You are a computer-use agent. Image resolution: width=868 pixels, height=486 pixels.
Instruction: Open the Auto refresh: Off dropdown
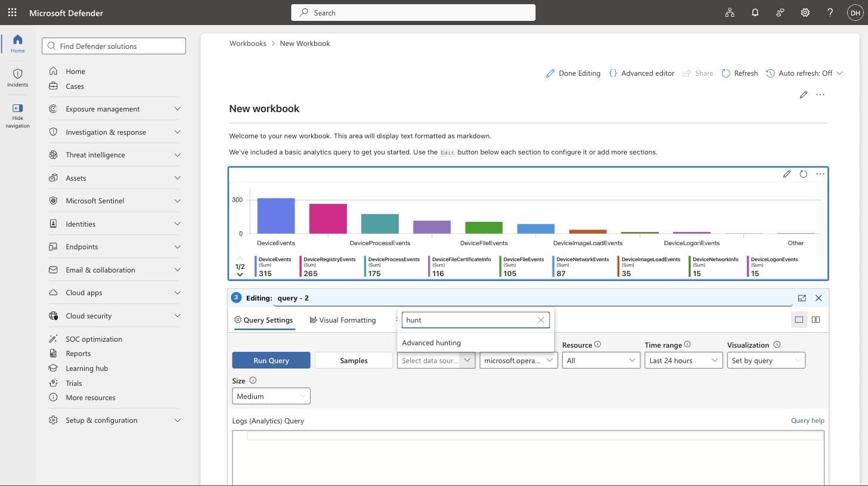804,73
